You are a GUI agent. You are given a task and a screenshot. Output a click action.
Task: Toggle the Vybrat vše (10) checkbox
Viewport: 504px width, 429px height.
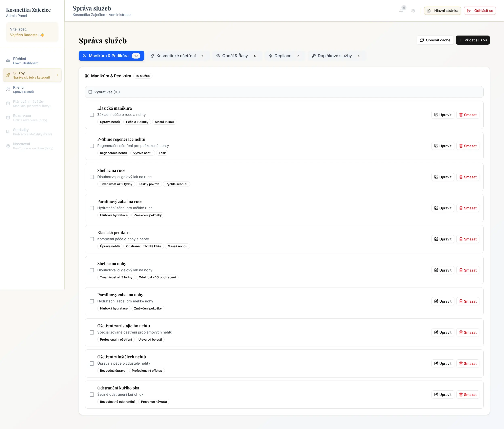click(x=90, y=92)
